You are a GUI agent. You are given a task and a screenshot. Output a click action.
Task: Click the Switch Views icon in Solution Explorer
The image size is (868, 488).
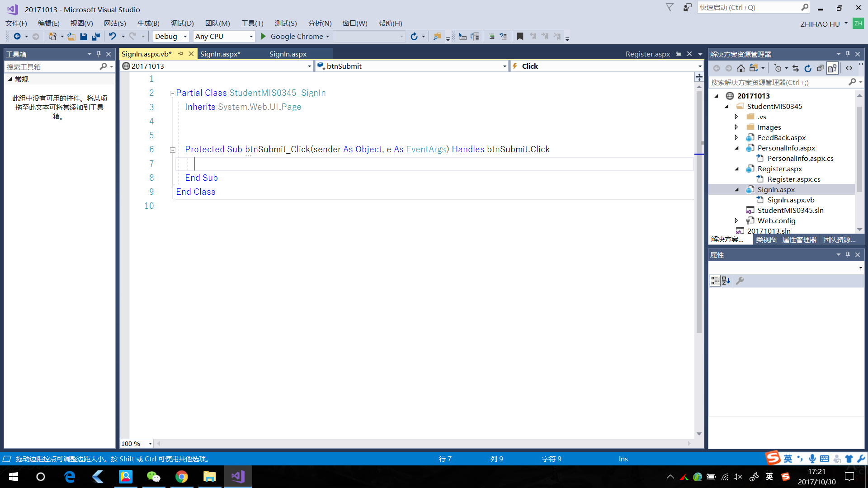coord(754,68)
